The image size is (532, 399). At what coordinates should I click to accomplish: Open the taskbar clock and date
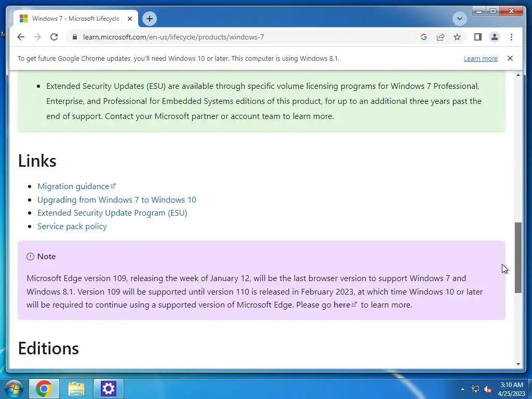[x=512, y=389]
